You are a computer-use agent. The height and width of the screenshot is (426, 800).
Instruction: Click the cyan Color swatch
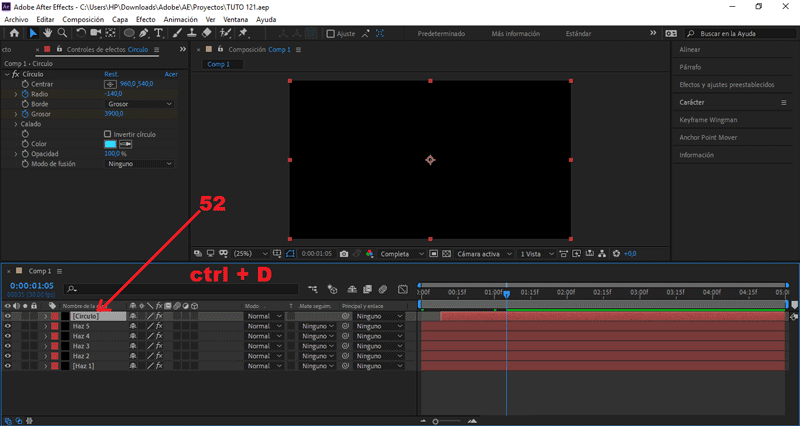tap(111, 144)
